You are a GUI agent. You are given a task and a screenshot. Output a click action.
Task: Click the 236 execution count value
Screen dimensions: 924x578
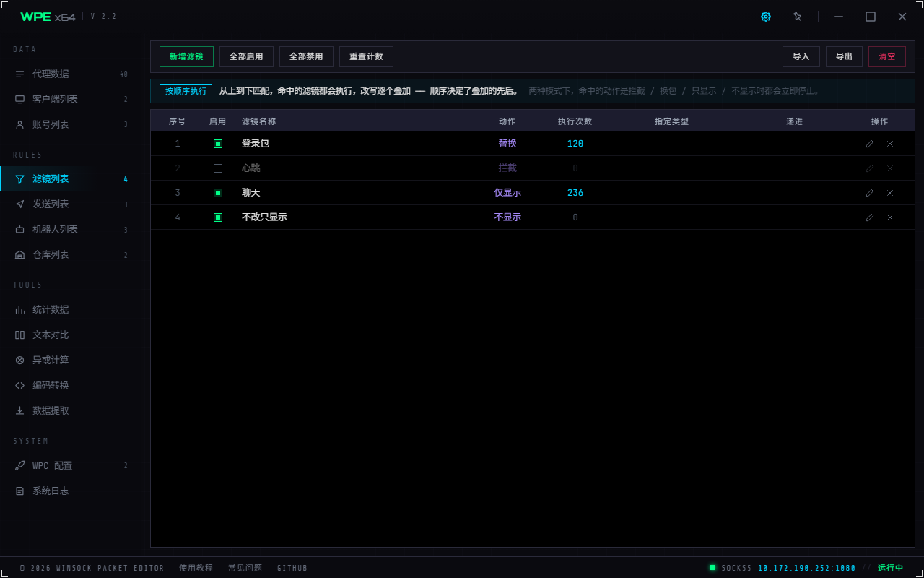(x=575, y=193)
